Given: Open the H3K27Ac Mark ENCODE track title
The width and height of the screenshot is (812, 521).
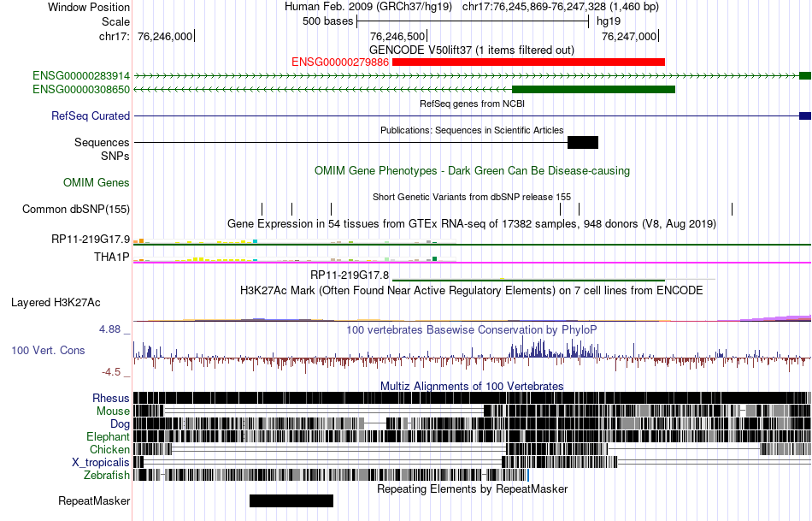Looking at the screenshot, I should (472, 290).
